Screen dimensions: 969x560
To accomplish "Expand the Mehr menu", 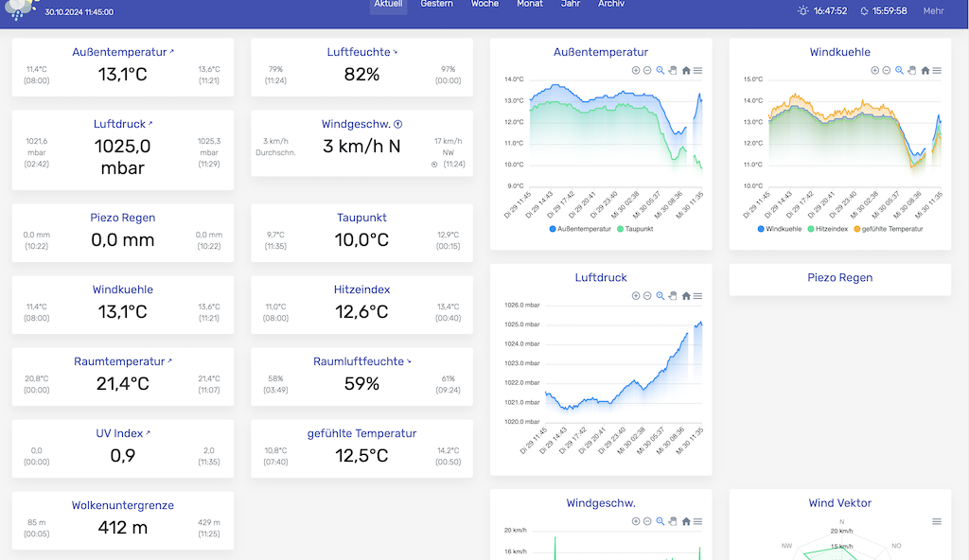I will pyautogui.click(x=933, y=10).
